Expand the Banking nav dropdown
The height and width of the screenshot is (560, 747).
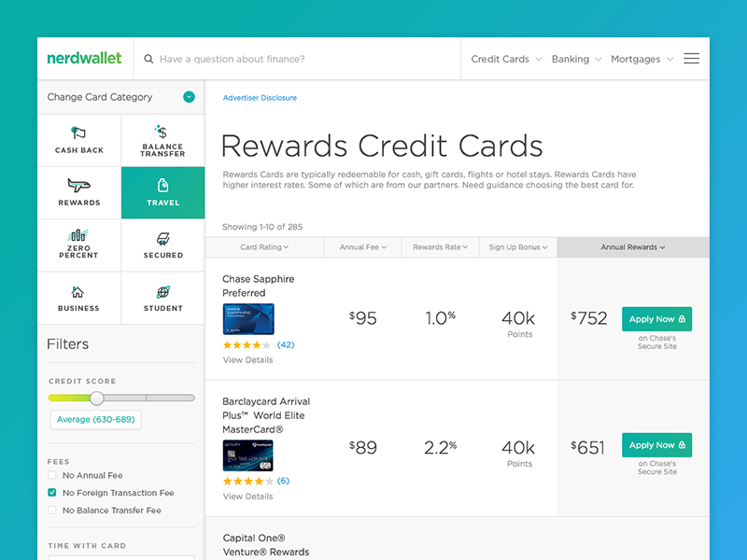click(576, 59)
